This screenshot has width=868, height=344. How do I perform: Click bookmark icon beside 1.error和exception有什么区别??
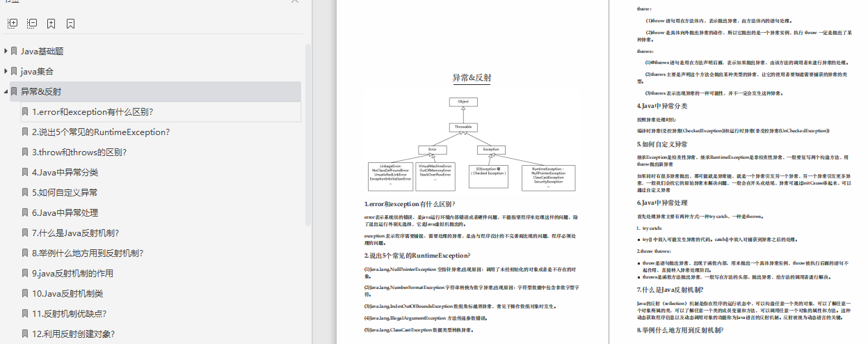point(25,111)
